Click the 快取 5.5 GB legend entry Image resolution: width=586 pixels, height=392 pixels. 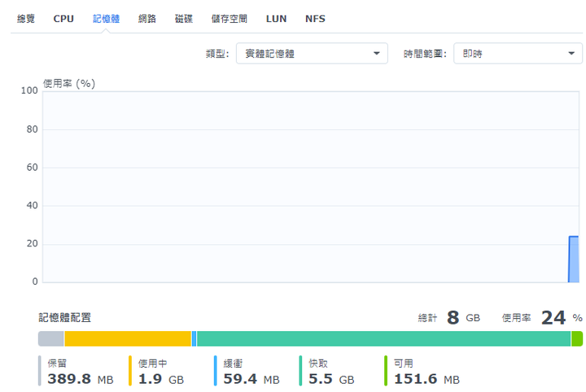326,371
